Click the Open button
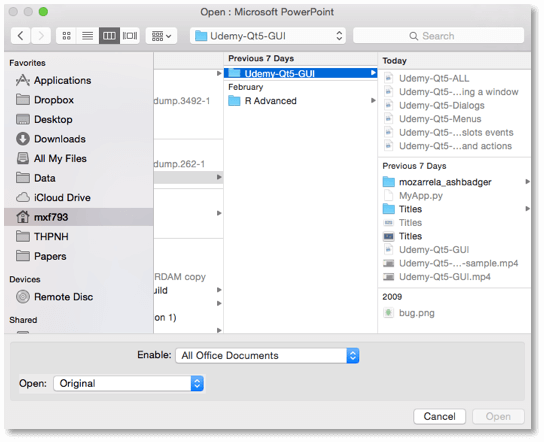 tap(498, 416)
